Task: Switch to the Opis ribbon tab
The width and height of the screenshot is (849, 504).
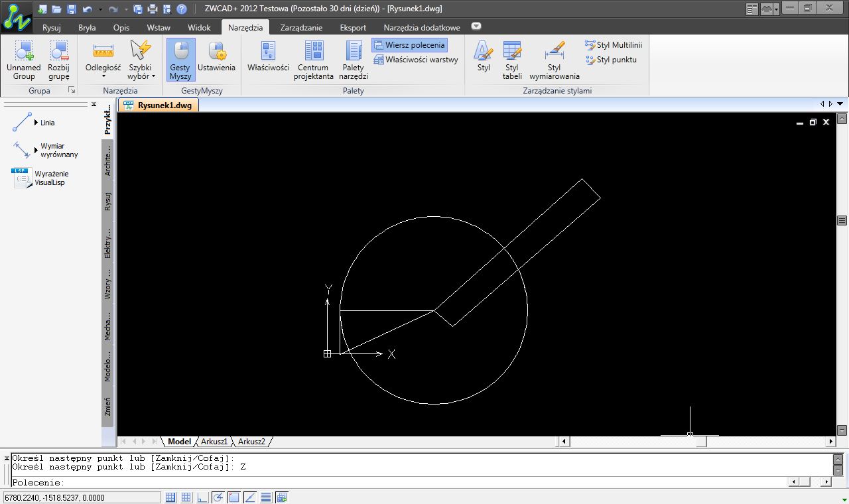Action: [121, 28]
